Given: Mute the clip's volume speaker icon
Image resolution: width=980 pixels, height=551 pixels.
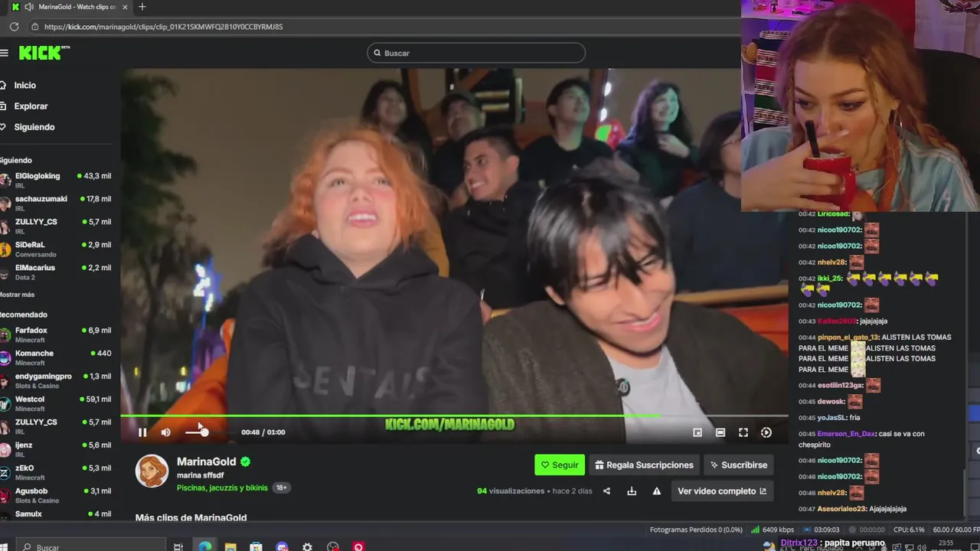Looking at the screenshot, I should pos(166,432).
